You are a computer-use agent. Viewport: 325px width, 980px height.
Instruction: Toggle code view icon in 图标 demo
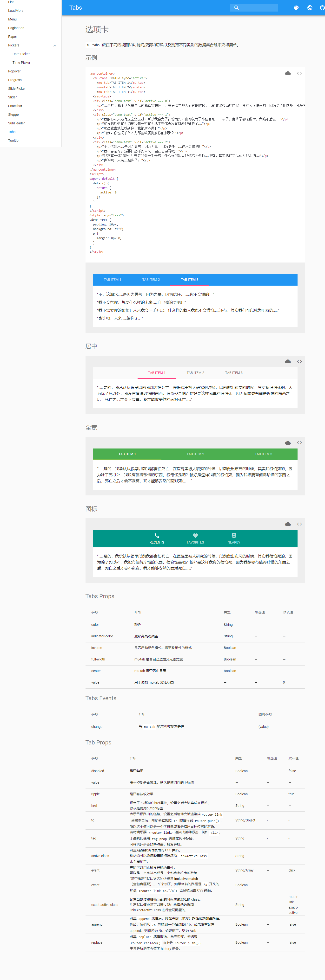point(299,524)
